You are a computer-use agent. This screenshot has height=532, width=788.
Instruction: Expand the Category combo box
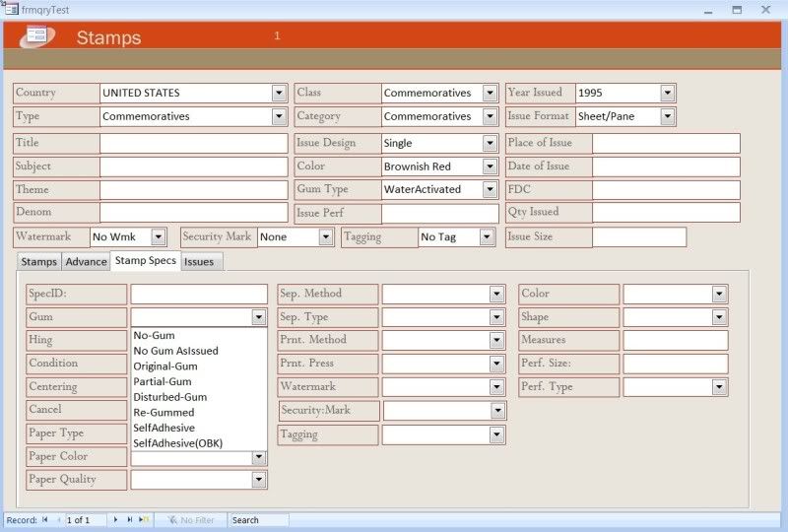tap(490, 116)
